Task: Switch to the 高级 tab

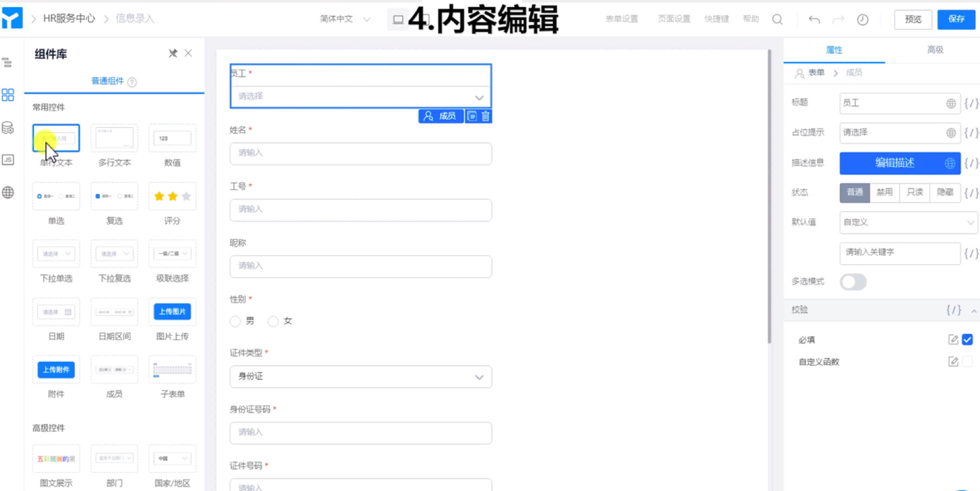Action: 935,50
